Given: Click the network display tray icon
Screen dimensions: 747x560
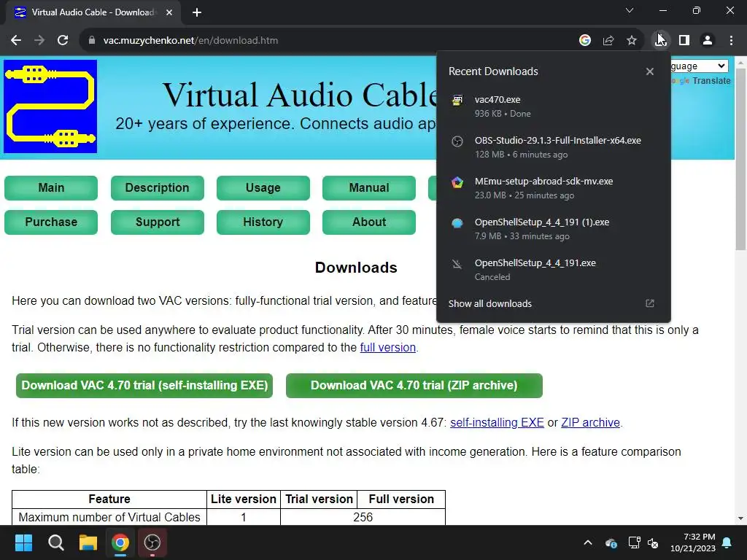Looking at the screenshot, I should pos(634,542).
